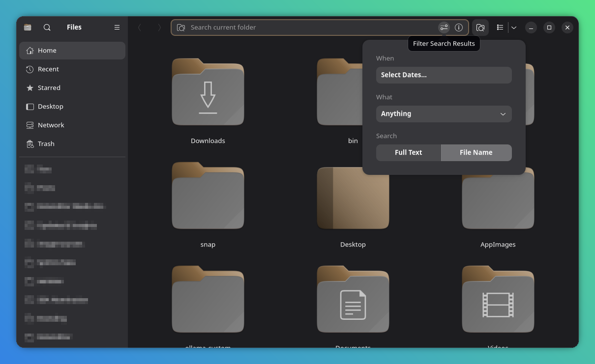Switch to list view layout
The height and width of the screenshot is (364, 595).
(x=500, y=28)
